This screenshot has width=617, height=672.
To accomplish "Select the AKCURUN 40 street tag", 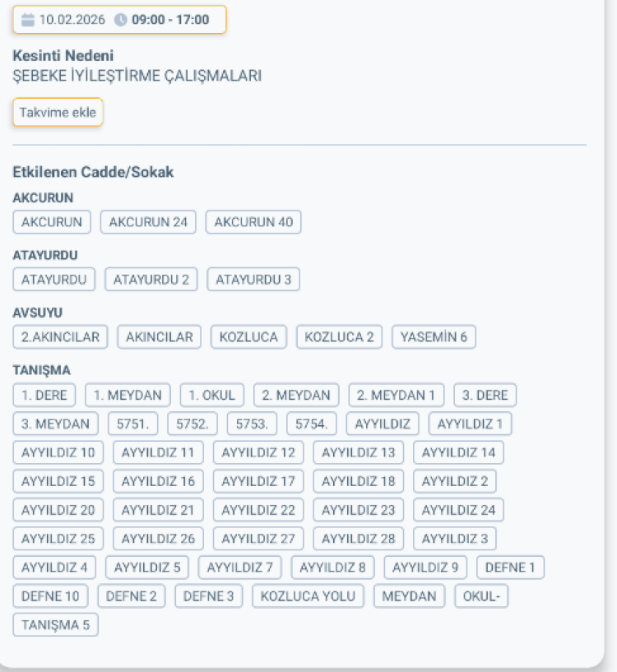I will pyautogui.click(x=253, y=222).
